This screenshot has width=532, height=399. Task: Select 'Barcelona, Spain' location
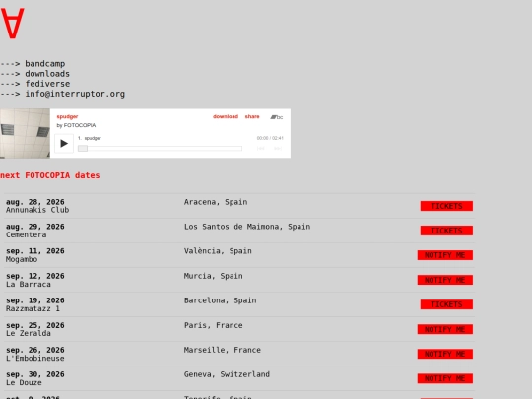221,300
